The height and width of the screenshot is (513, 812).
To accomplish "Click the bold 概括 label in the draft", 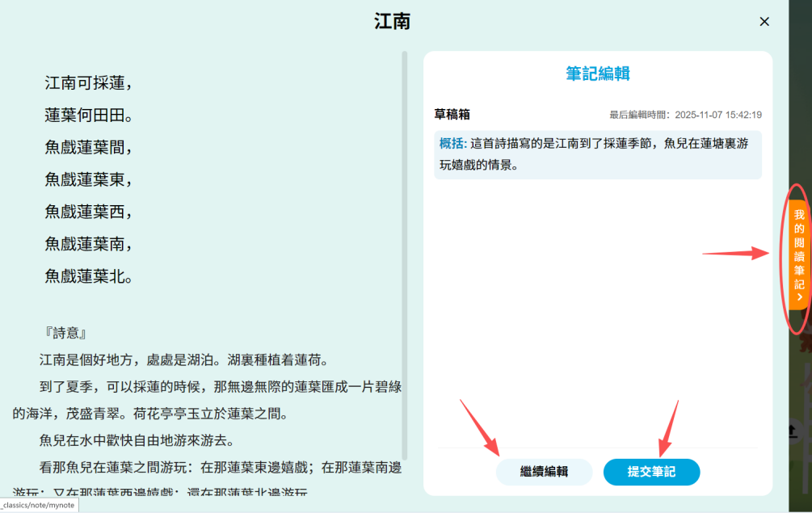I will [452, 143].
